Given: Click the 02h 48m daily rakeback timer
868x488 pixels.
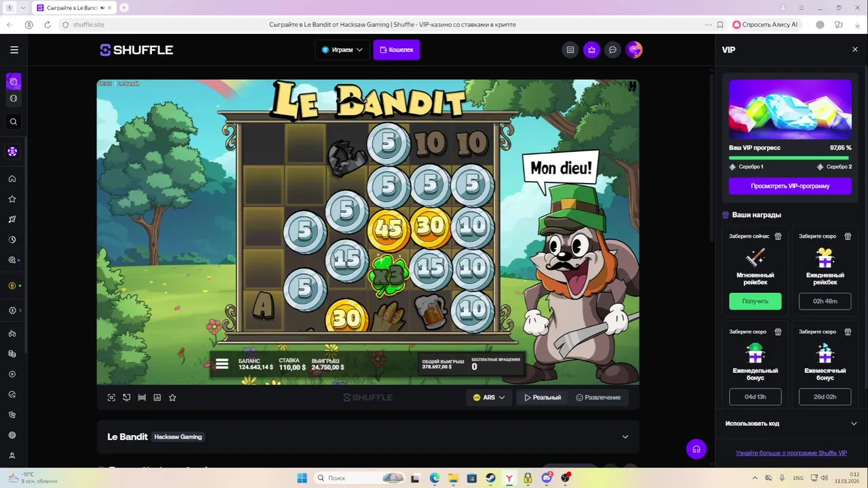Looking at the screenshot, I should (x=825, y=301).
